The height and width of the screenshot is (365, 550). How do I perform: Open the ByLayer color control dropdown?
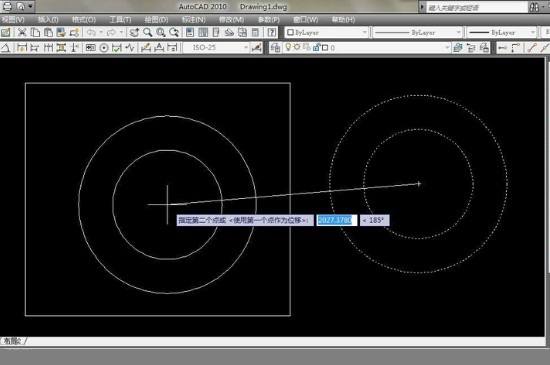326,33
